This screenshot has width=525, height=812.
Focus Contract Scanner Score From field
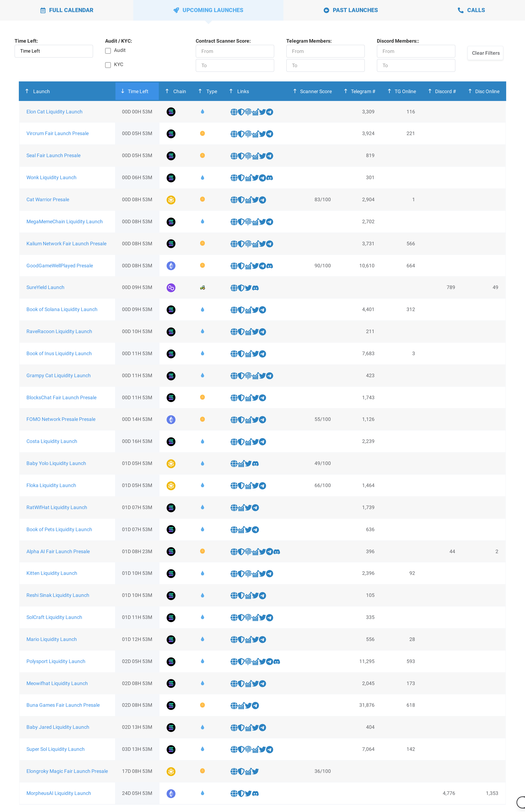point(235,51)
